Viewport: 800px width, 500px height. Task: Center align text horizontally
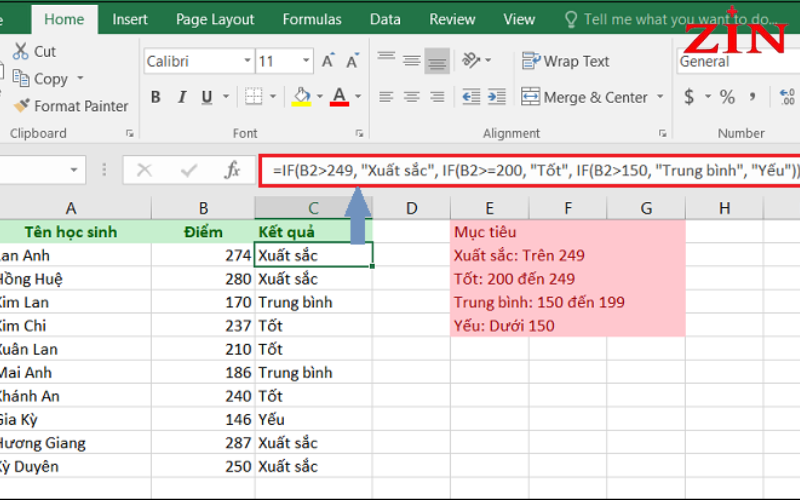(412, 96)
